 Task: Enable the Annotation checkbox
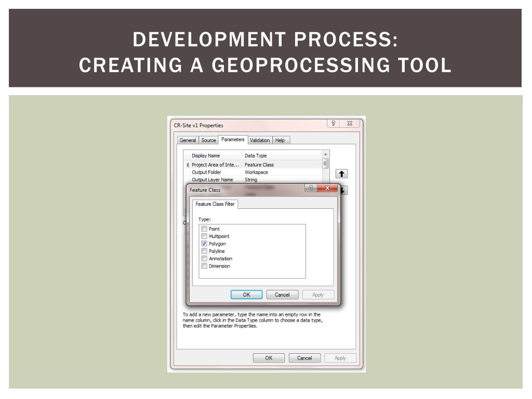[x=204, y=259]
